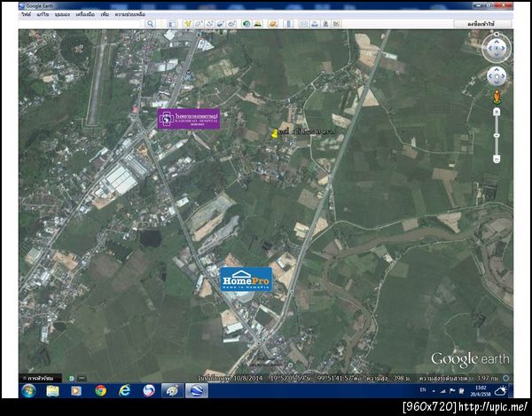Open the planet switcher icon
532x416 pixels.
pyautogui.click(x=273, y=24)
